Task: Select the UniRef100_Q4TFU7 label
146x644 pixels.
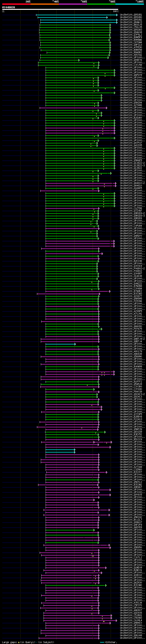Action: 131,143
